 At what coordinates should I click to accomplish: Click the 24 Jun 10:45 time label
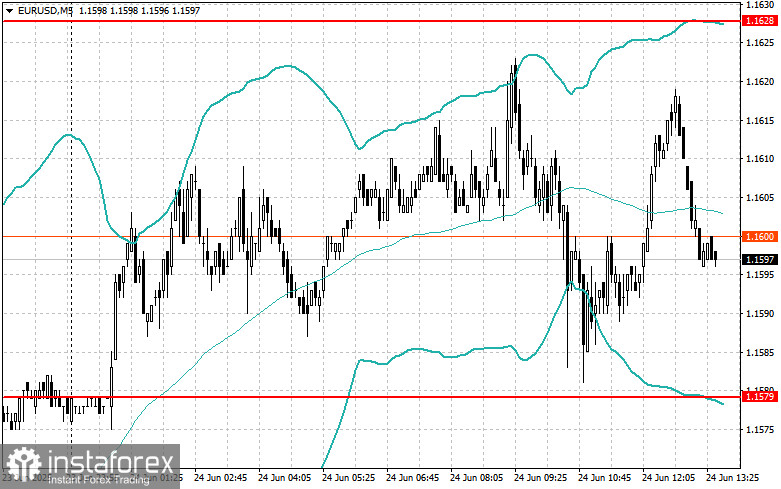coord(604,478)
